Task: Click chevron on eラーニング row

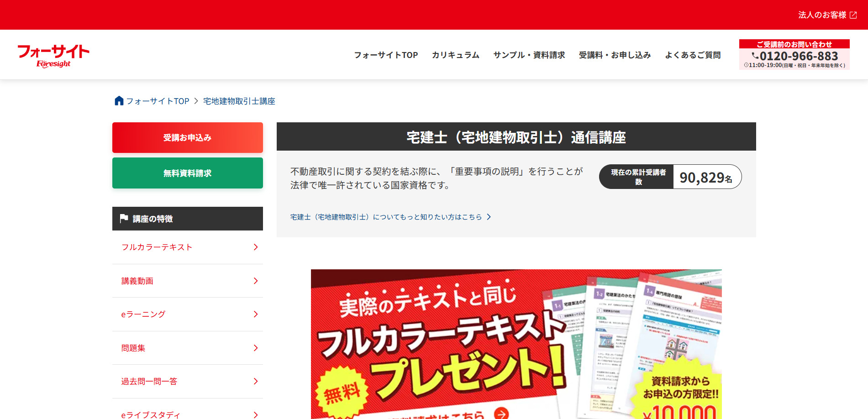Action: click(x=256, y=314)
